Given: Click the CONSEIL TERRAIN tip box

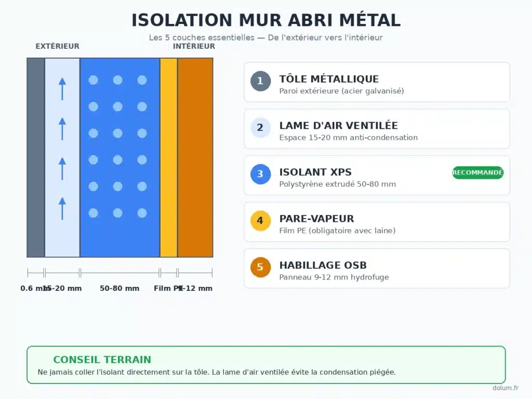Looking at the screenshot, I should (x=266, y=365).
